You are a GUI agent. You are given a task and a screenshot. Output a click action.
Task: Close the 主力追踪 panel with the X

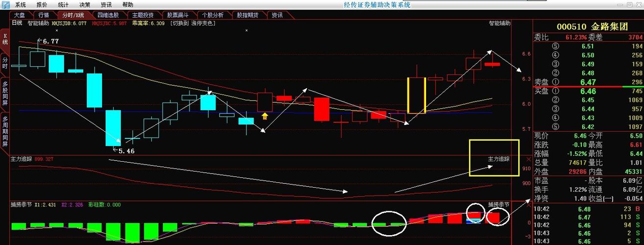click(528, 159)
